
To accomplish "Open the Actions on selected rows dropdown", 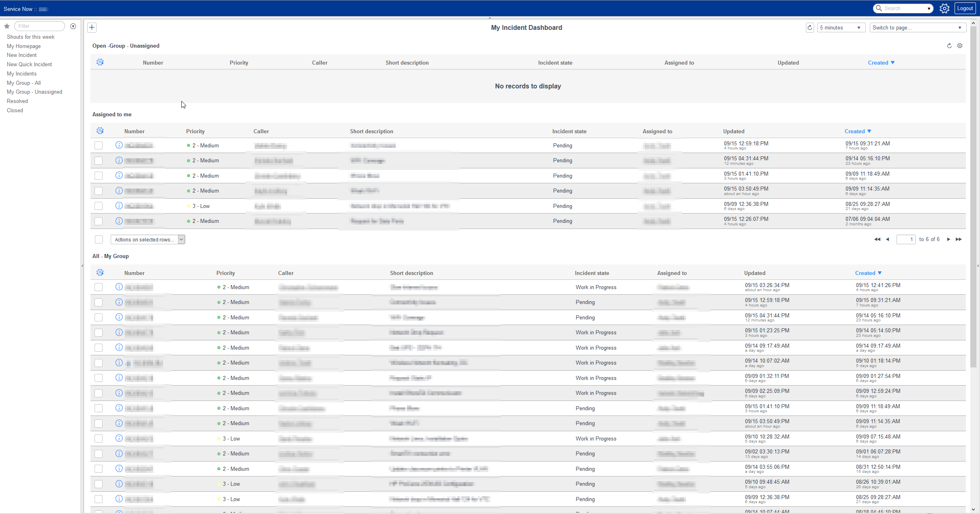I will pos(147,239).
